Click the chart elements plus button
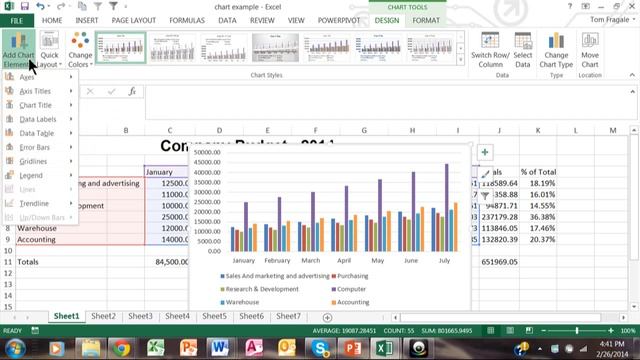The height and width of the screenshot is (360, 640). (x=485, y=152)
